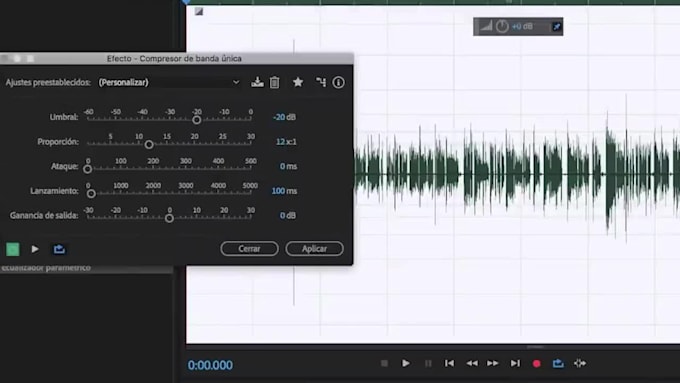Screen dimensions: 680x383
Task: Toggle the green effect power button
Action: (x=13, y=249)
